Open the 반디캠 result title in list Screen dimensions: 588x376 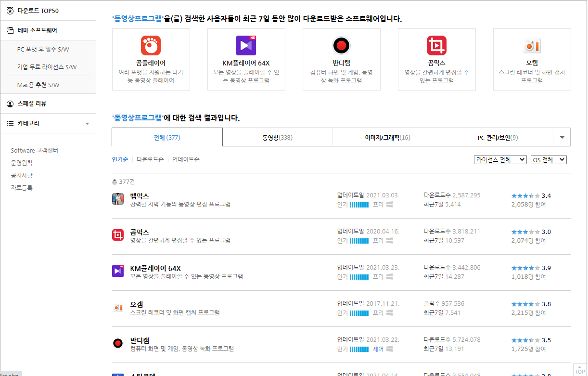(x=140, y=340)
